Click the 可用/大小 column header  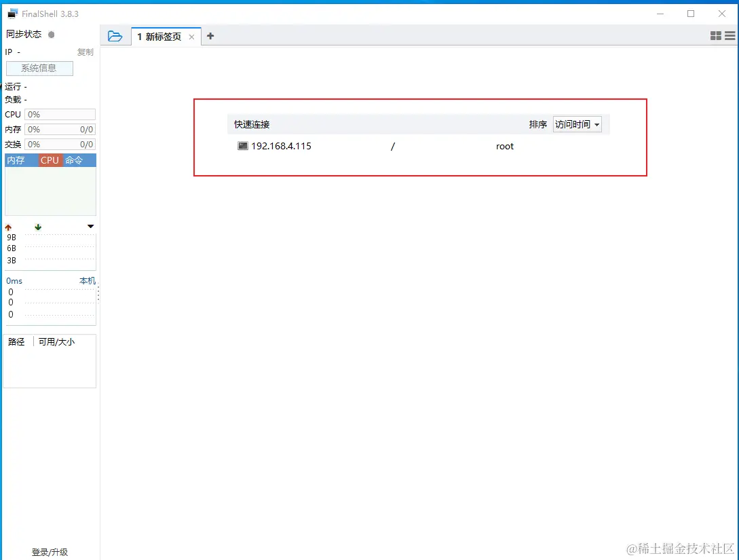(56, 341)
